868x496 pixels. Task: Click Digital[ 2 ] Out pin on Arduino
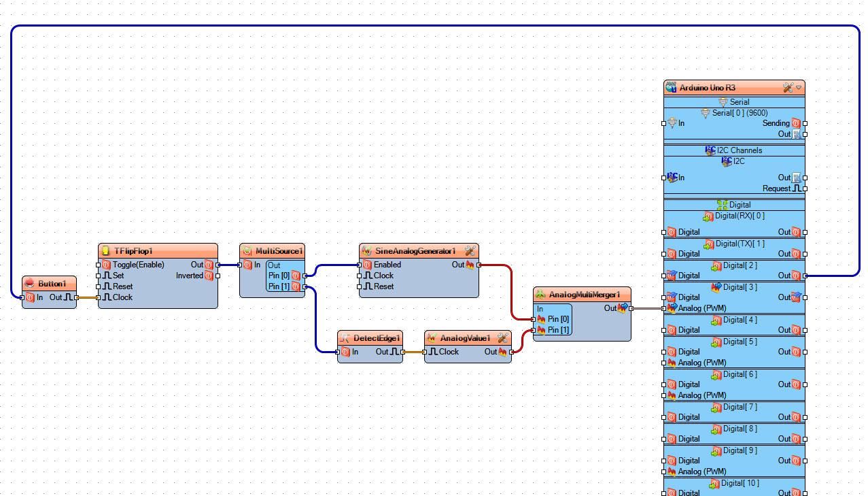[805, 276]
